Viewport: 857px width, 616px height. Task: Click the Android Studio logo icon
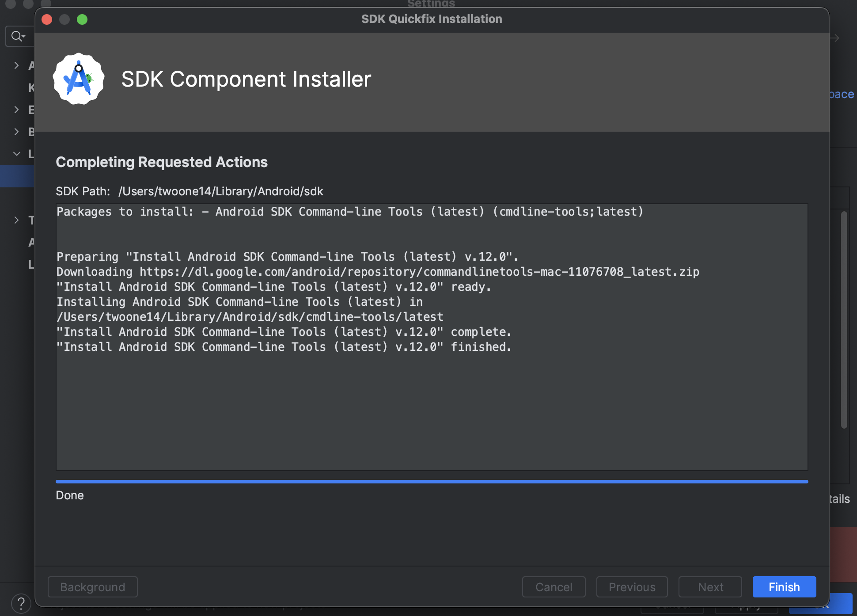point(79,79)
